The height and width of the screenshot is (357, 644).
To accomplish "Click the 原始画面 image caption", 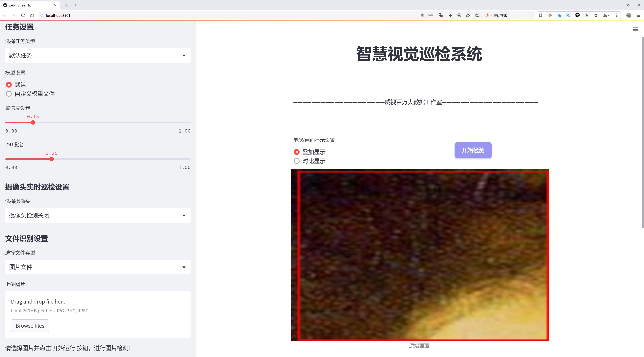I will 419,346.
